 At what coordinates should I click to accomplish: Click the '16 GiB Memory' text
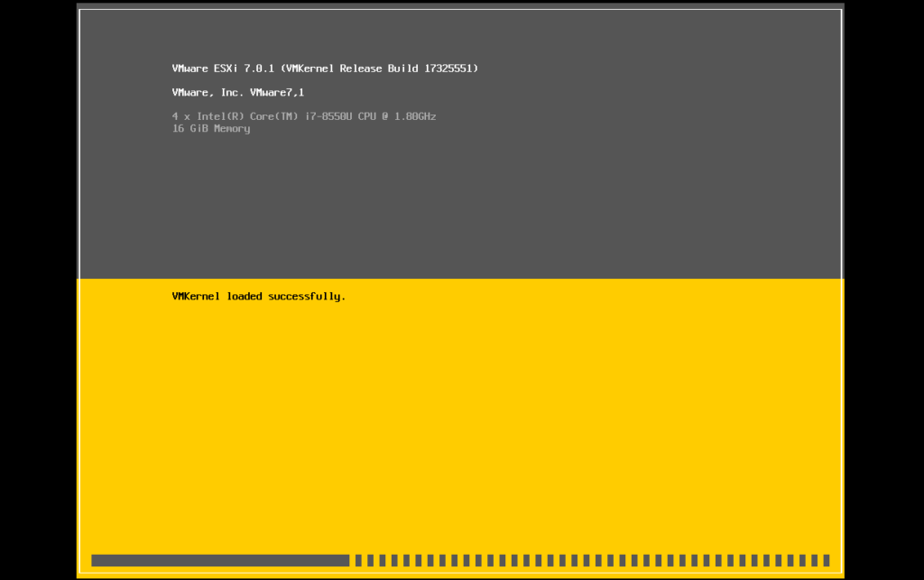coord(211,129)
